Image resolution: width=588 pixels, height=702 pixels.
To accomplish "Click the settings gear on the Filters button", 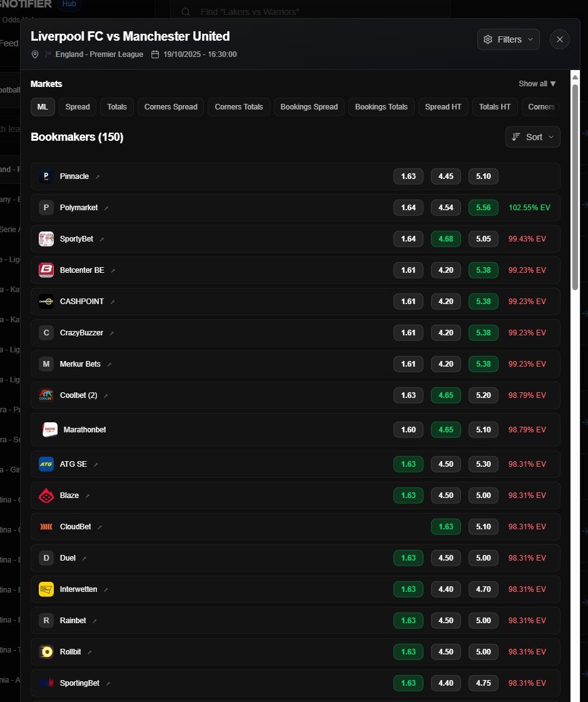I will [488, 39].
